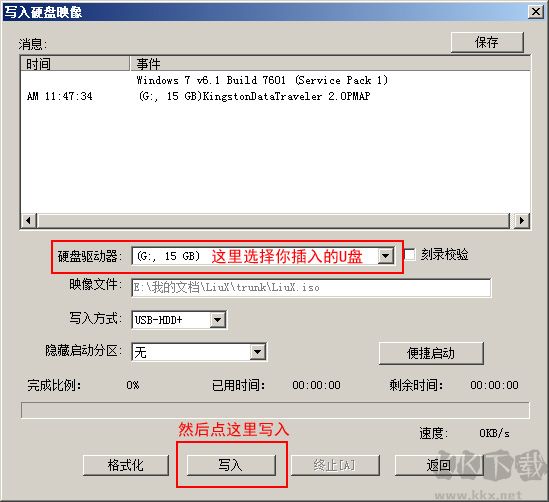
Task: Click the 格式化 (Format) button
Action: [126, 465]
